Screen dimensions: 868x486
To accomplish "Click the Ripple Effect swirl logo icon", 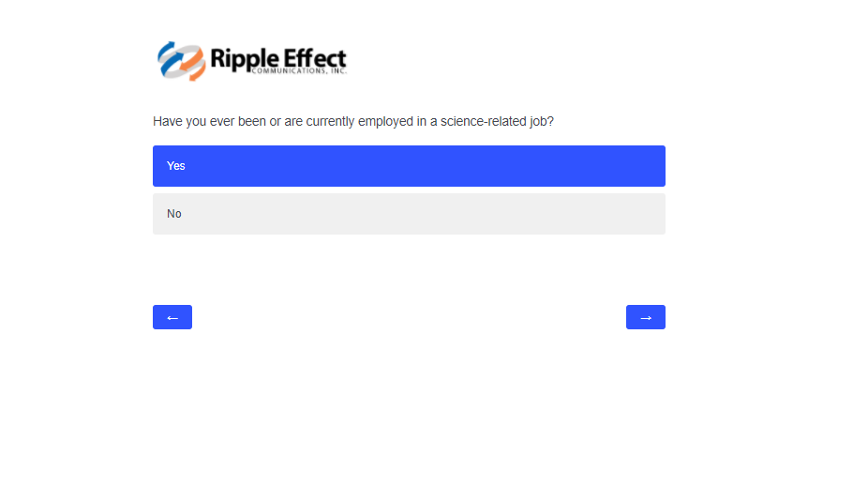I will [x=181, y=61].
